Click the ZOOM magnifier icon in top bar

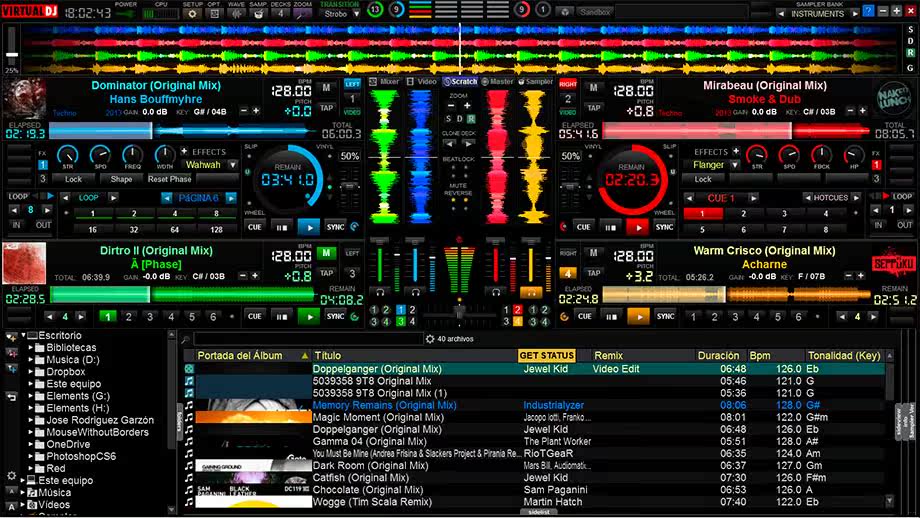pyautogui.click(x=302, y=13)
